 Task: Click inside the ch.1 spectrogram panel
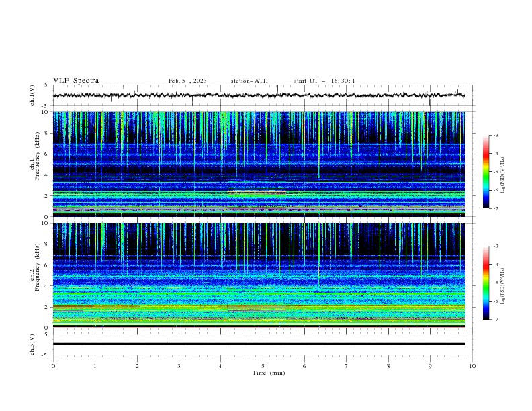(x=259, y=164)
